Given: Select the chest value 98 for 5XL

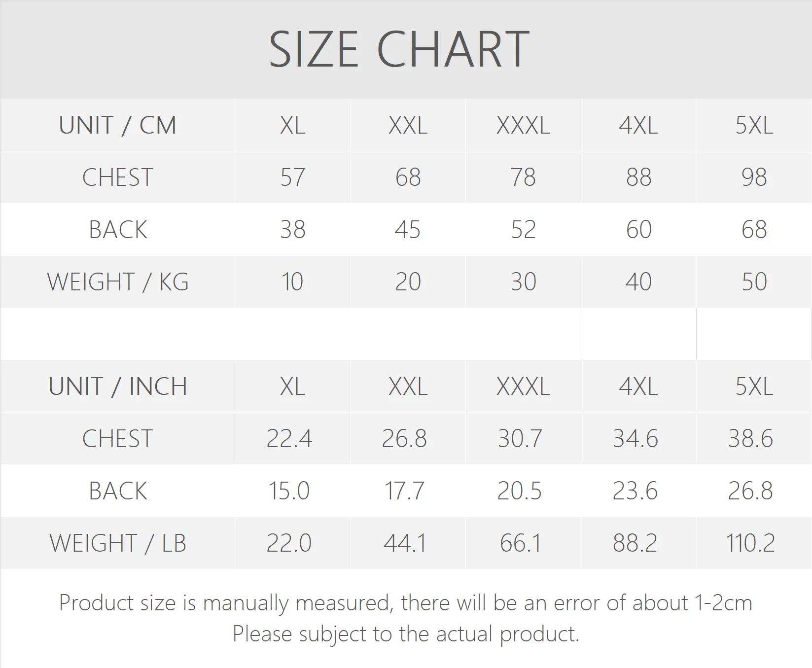Looking at the screenshot, I should 753,177.
